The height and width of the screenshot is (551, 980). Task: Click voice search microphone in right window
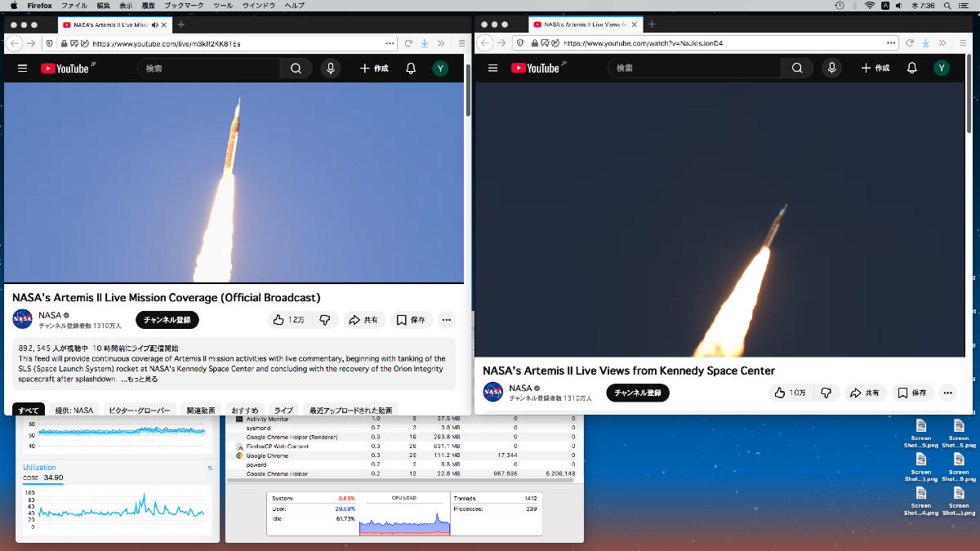coord(832,69)
